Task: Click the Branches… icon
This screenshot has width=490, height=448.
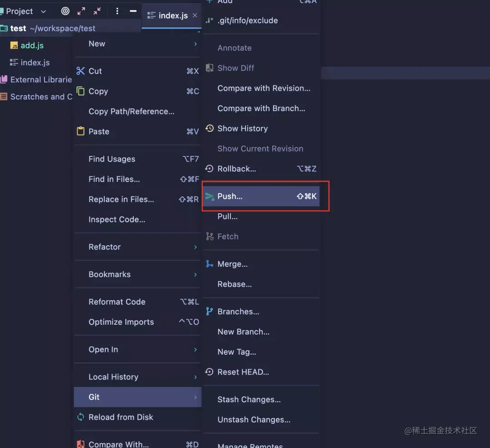Action: (x=209, y=312)
